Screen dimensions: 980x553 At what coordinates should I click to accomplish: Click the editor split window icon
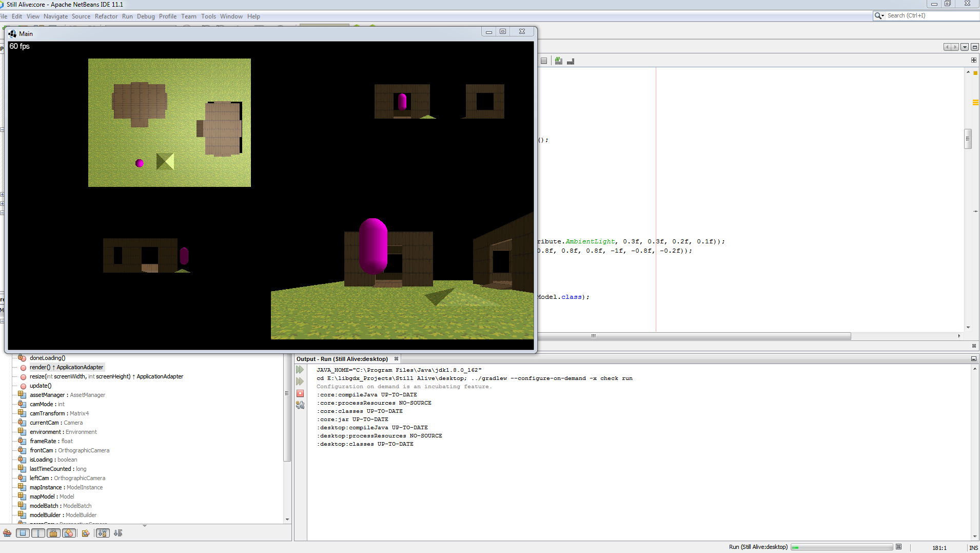[x=973, y=60]
